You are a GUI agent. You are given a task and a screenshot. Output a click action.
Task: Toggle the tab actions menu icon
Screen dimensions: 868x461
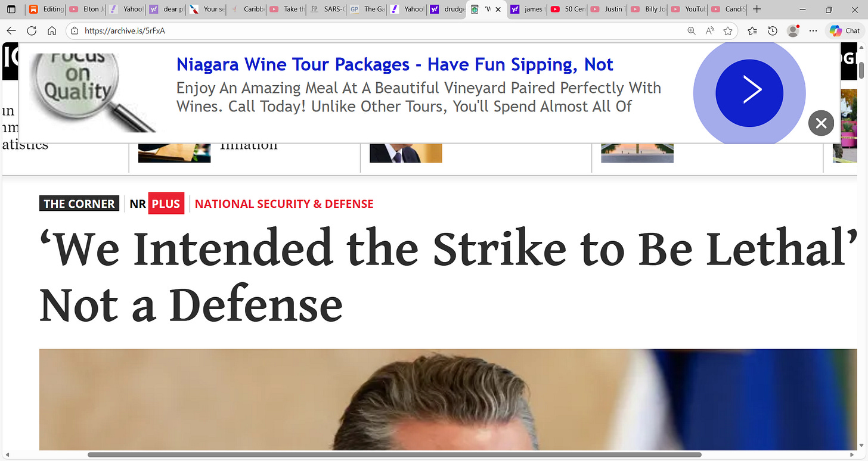tap(11, 10)
